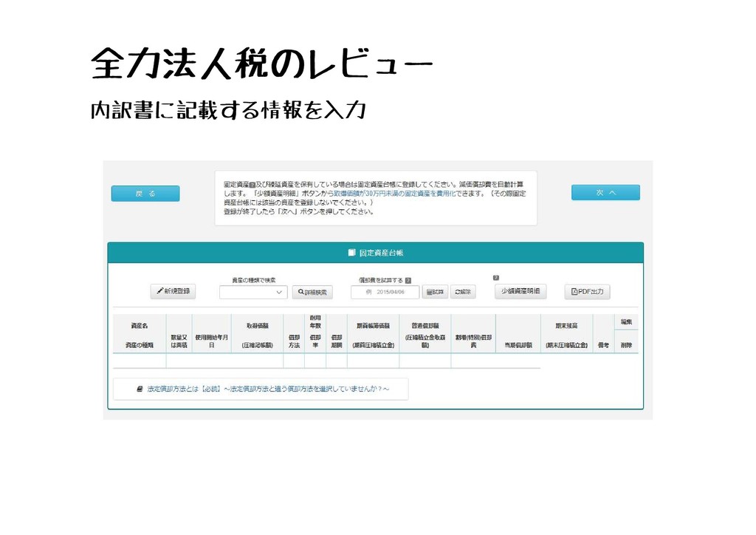Click the 期末残高 column header
756x535 pixels.
[x=566, y=326]
